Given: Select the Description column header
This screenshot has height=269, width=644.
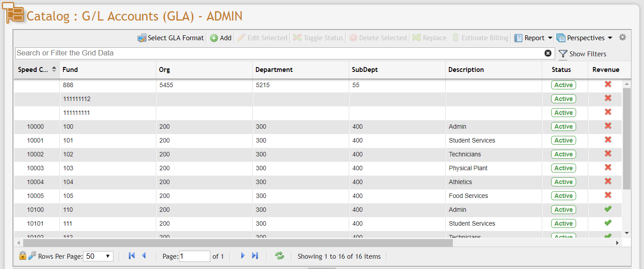Looking at the screenshot, I should tap(466, 70).
